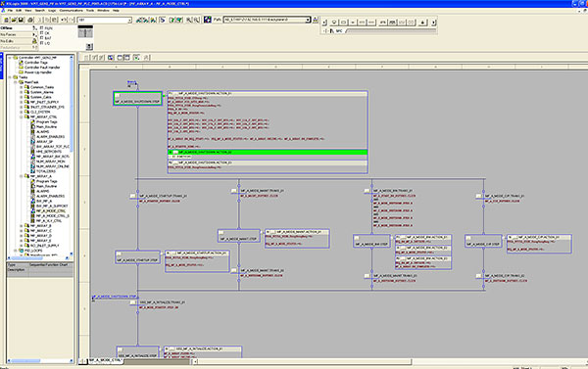
Task: Click the controller chassis image icon
Action: point(85,31)
